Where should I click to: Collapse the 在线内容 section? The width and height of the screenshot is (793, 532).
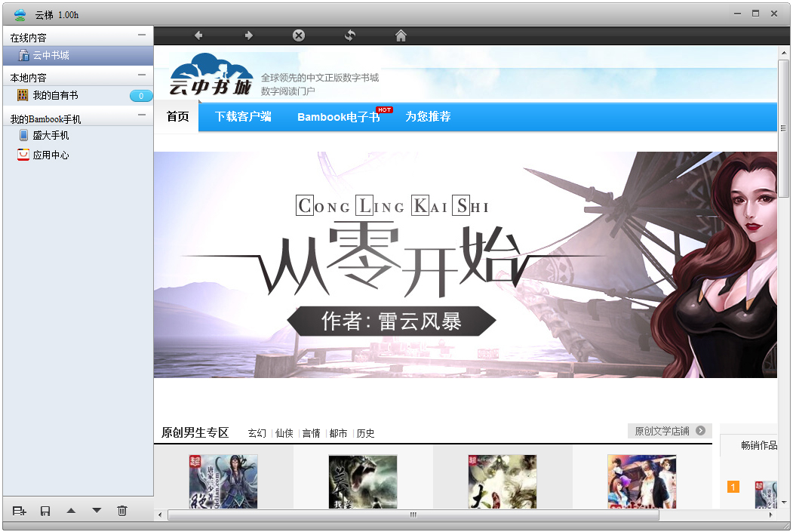(140, 35)
